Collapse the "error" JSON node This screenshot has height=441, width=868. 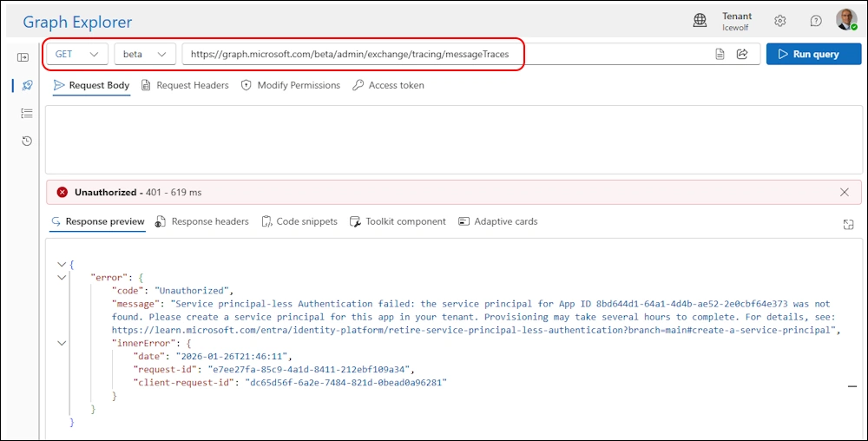(x=61, y=277)
